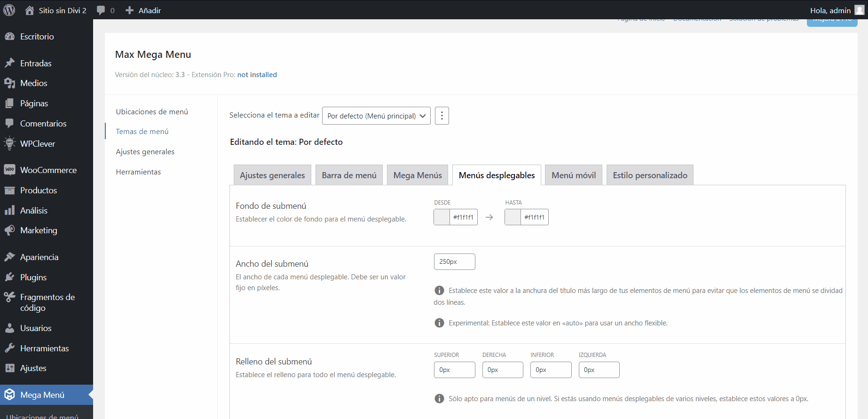Open the Marketing megaphone menu
The image size is (868, 419).
tap(9, 230)
